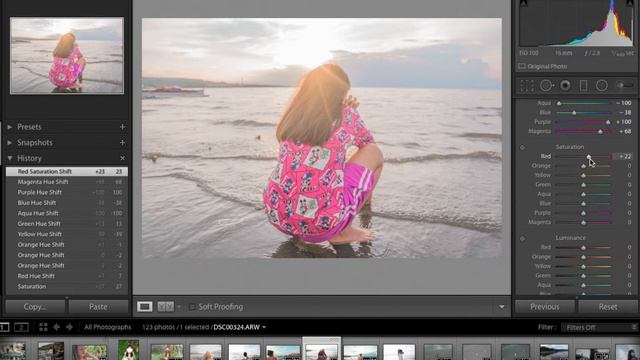Click the histogram graph

coord(576,23)
